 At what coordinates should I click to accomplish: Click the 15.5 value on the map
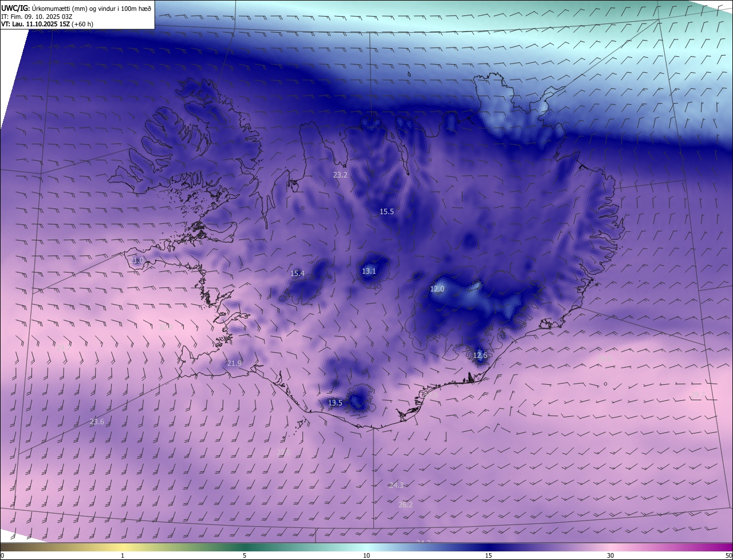pyautogui.click(x=387, y=211)
